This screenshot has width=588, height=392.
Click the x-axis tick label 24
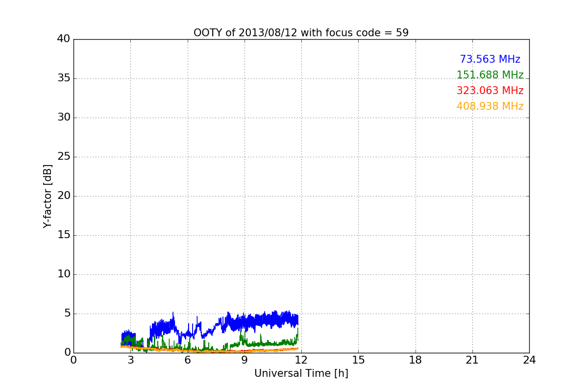tap(529, 360)
